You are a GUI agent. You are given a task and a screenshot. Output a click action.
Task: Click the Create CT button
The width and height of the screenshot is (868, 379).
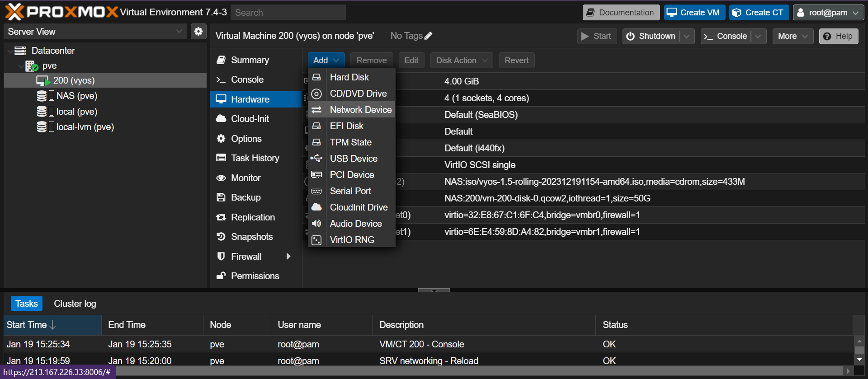(x=759, y=13)
